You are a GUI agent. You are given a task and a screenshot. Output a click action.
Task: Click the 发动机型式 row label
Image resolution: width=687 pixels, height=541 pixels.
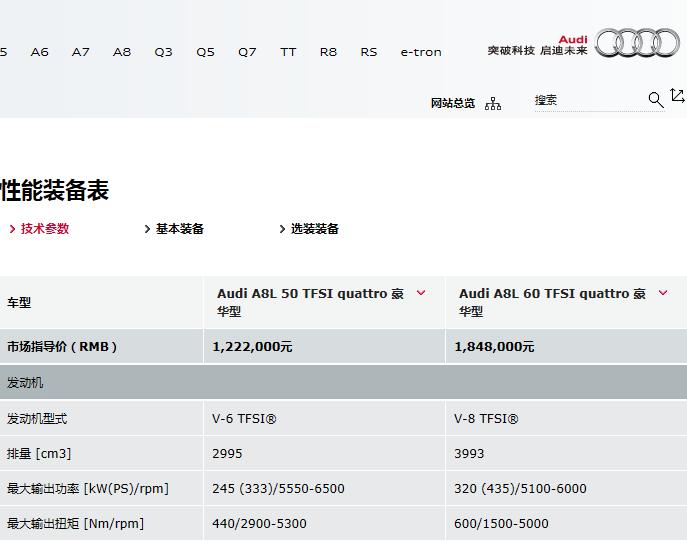tap(37, 419)
